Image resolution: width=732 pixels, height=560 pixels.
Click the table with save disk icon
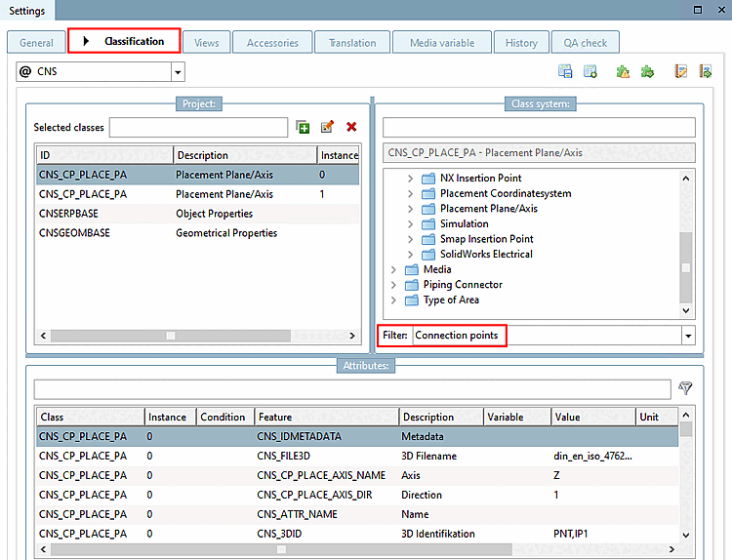click(564, 71)
